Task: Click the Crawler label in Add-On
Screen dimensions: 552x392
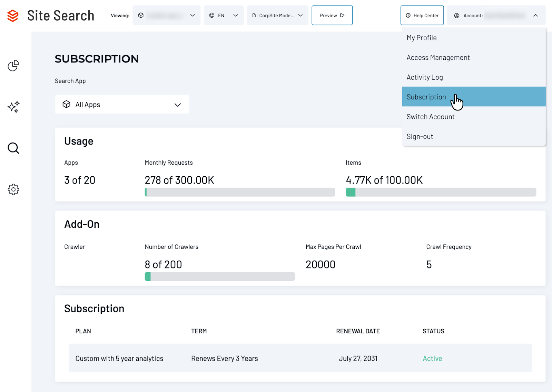Action: (x=75, y=247)
